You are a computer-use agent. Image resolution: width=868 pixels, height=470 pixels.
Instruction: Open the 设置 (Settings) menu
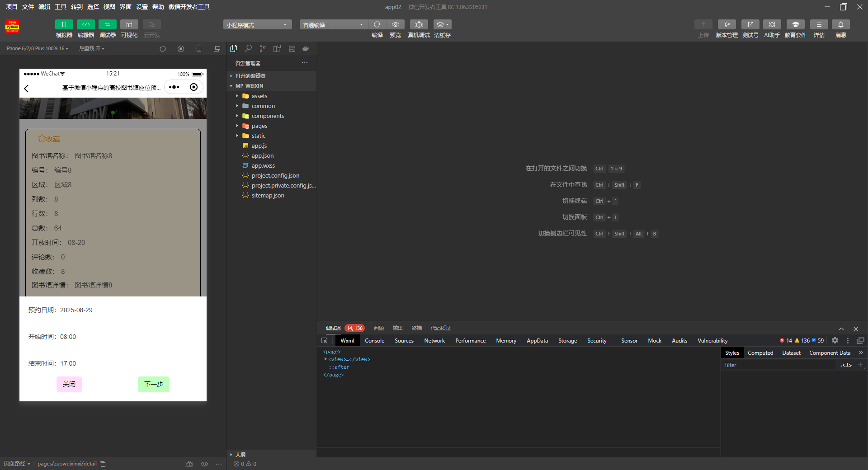click(x=142, y=7)
